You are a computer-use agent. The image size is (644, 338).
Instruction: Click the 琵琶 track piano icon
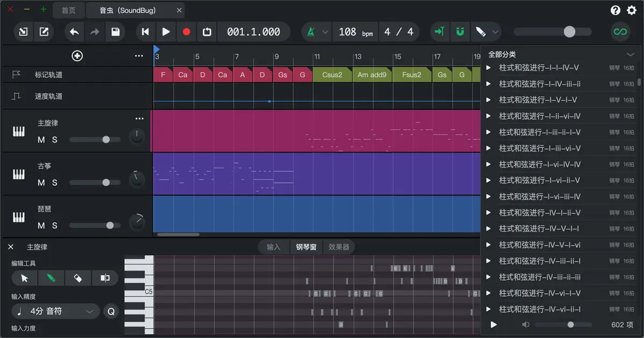(19, 217)
